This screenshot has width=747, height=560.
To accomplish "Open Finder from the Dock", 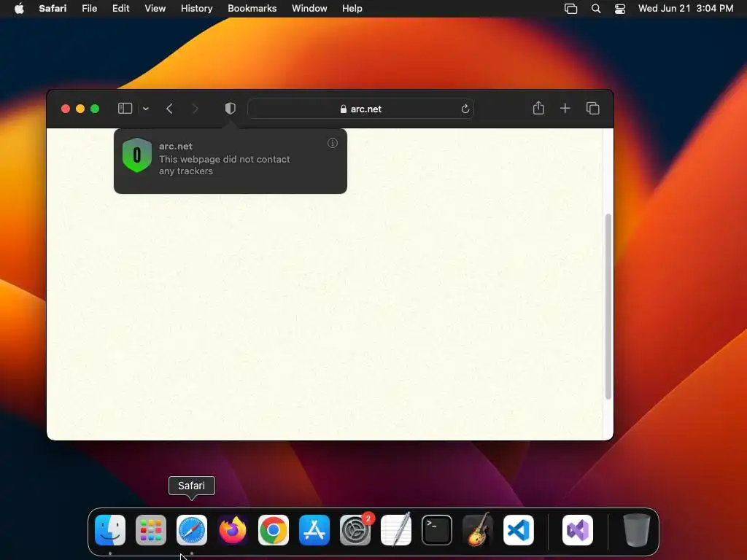I will pos(110,530).
